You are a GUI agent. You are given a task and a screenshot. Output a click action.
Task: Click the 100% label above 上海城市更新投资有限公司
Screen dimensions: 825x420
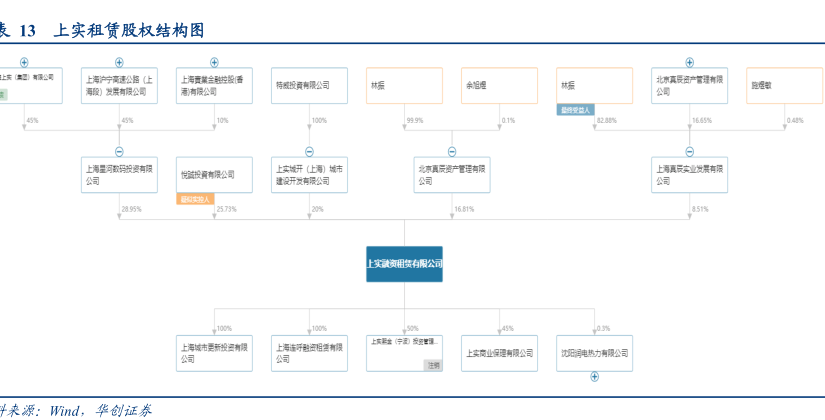[x=224, y=329]
